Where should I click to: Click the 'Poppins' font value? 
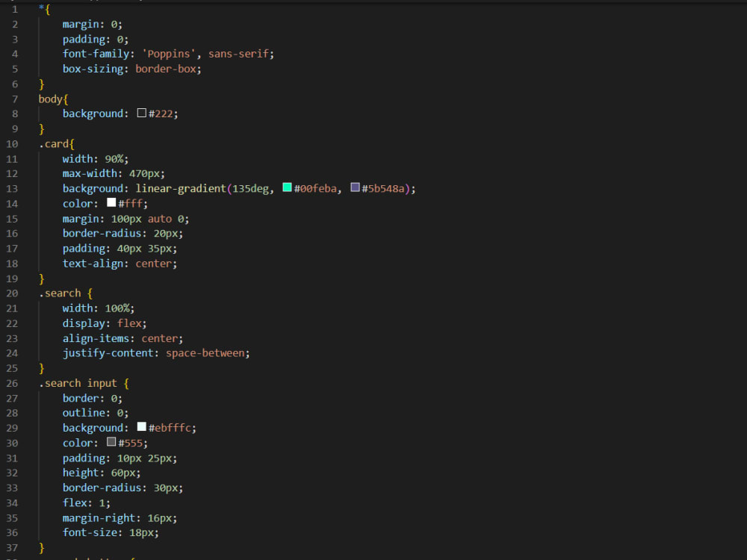[x=169, y=54]
